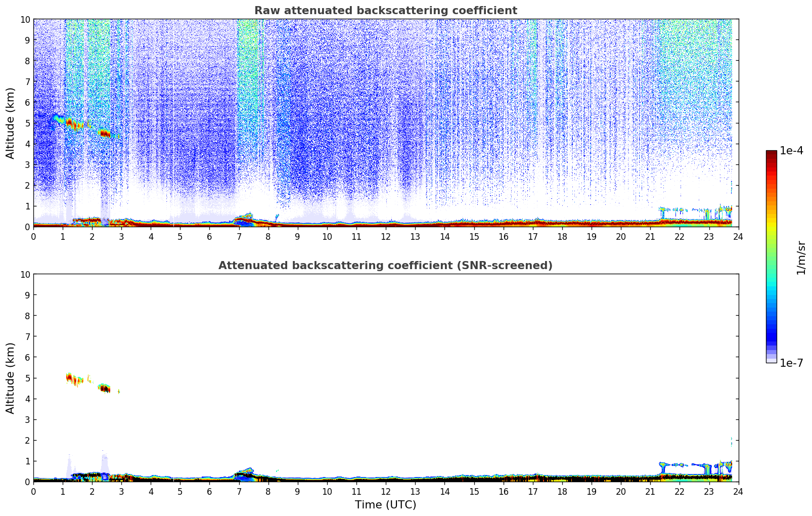Screen dimensions: 812x516
Task: Click hour 21 tick on bottom plot
Action: pyautogui.click(x=650, y=491)
